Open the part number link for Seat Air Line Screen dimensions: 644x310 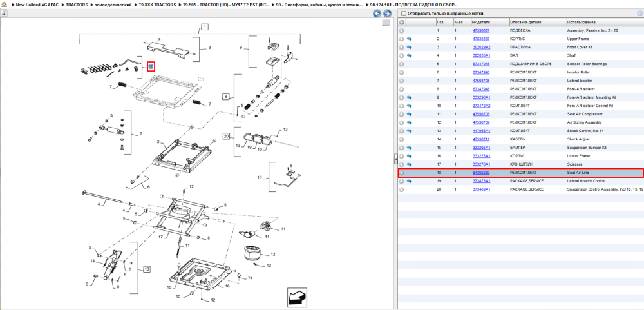point(480,173)
